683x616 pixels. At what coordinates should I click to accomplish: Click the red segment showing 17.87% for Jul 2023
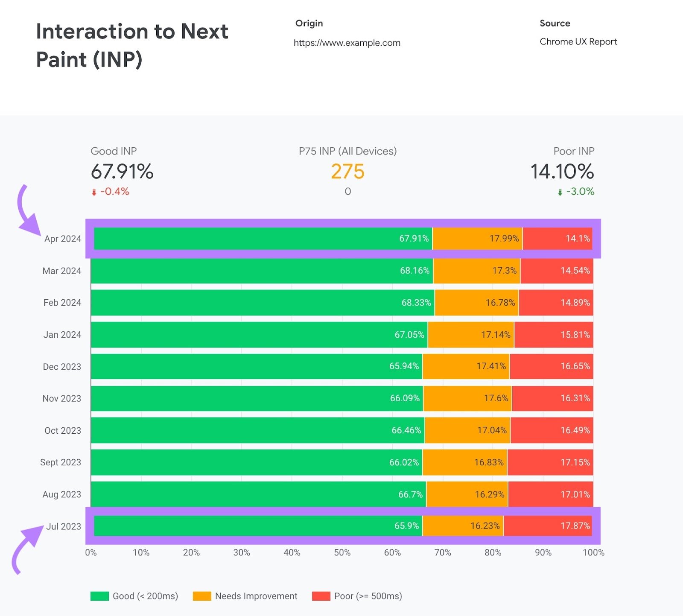(549, 526)
